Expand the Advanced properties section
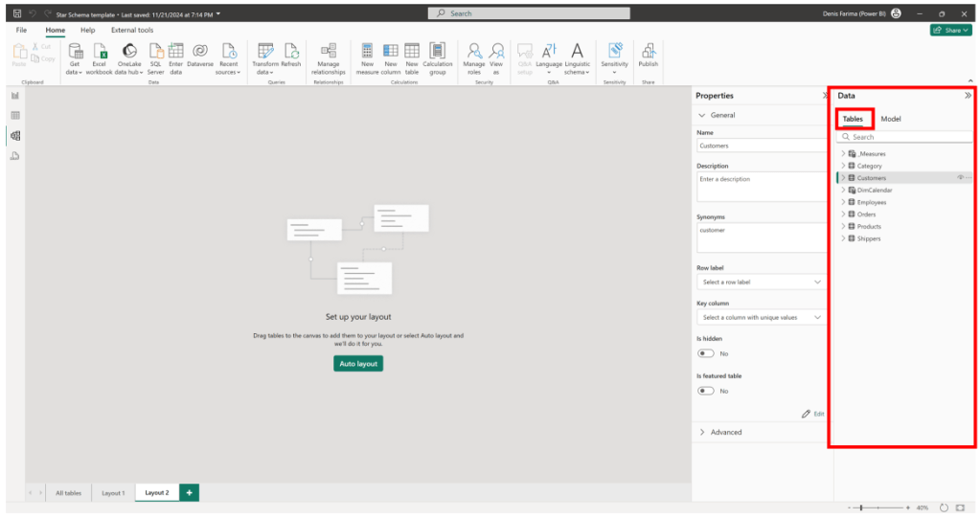The image size is (980, 519). click(x=702, y=432)
